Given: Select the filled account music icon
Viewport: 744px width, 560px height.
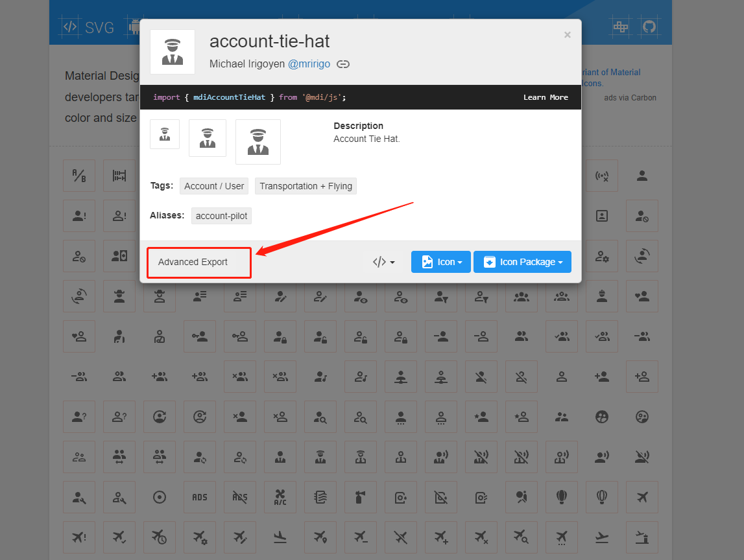Looking at the screenshot, I should pyautogui.click(x=320, y=377).
